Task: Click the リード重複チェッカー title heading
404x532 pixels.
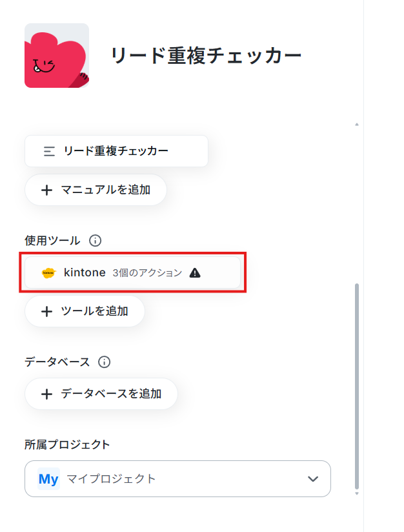Action: [x=207, y=56]
